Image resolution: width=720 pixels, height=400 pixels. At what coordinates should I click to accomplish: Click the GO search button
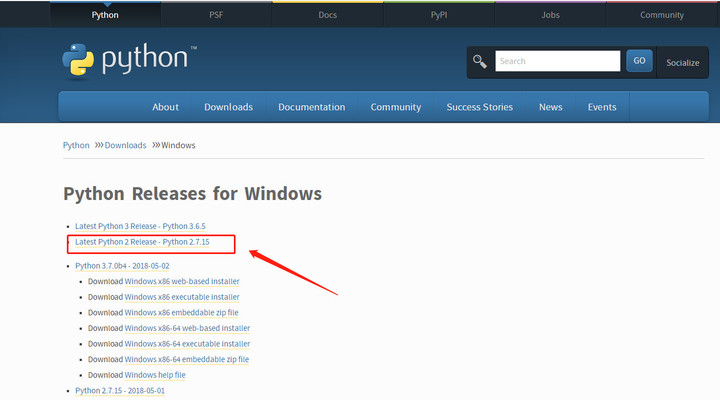[x=639, y=61]
